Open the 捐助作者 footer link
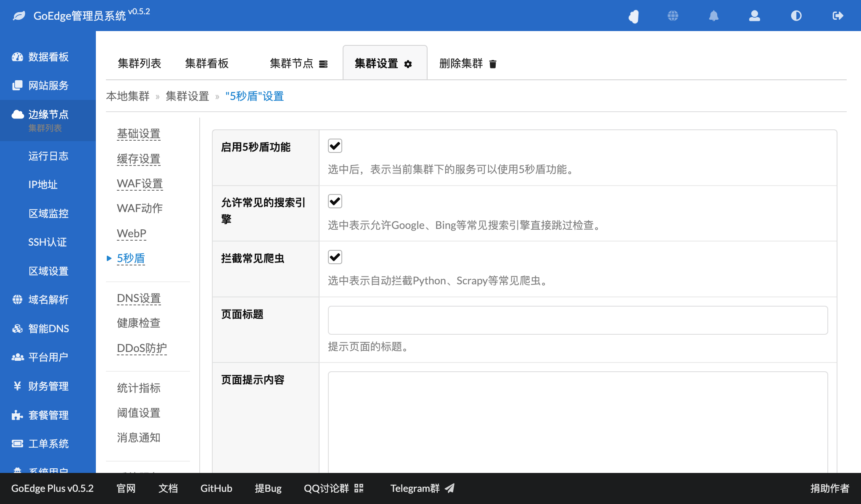This screenshot has height=504, width=861. coord(830,488)
